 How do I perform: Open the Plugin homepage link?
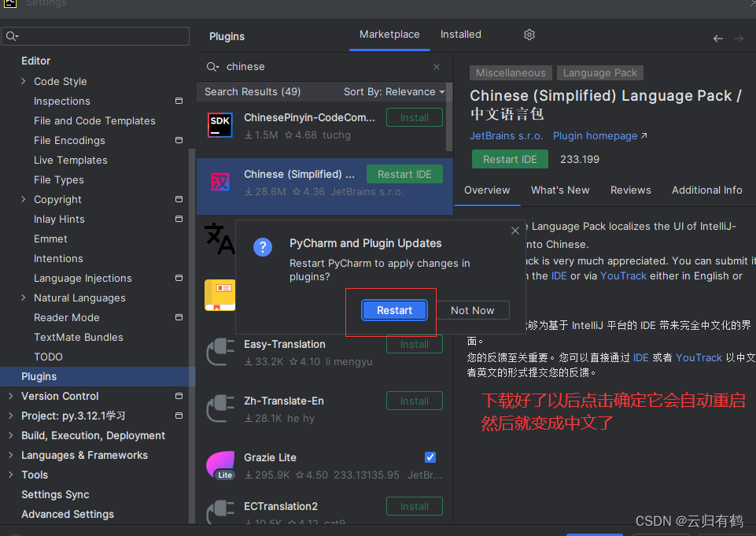tap(599, 136)
